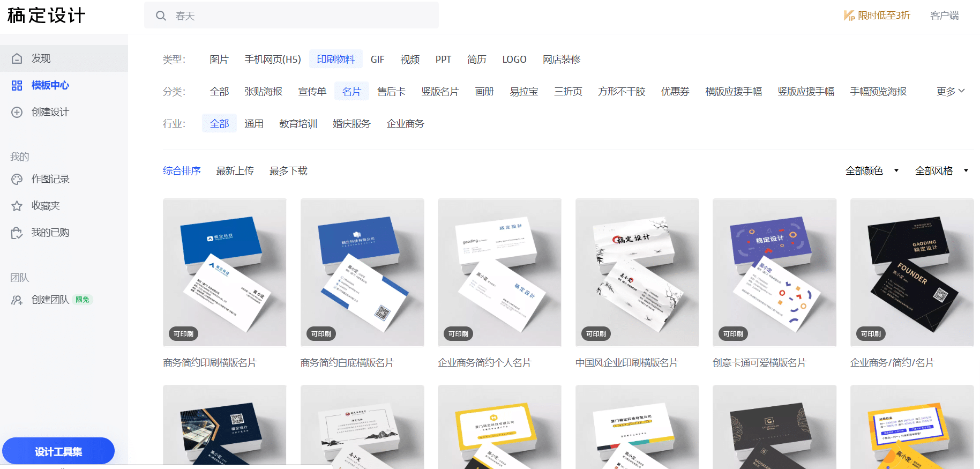Select the 通用 industry filter

pos(254,123)
